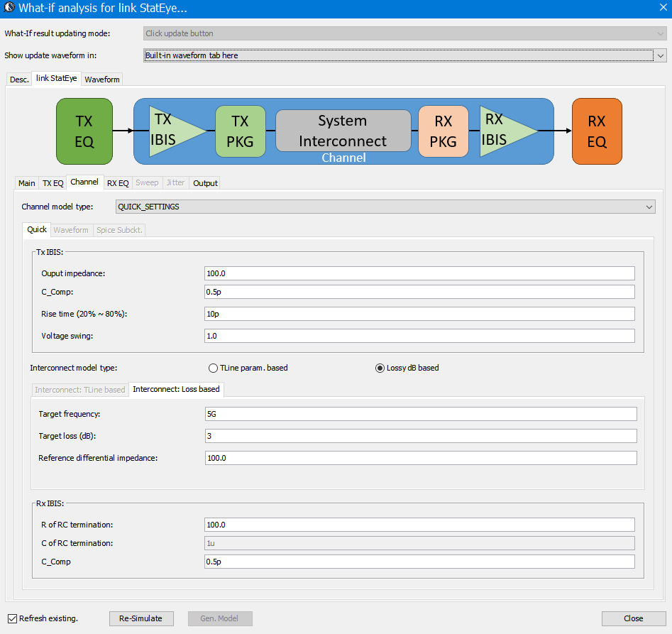Click the orange RX EQ block
672x634 pixels.
597,131
